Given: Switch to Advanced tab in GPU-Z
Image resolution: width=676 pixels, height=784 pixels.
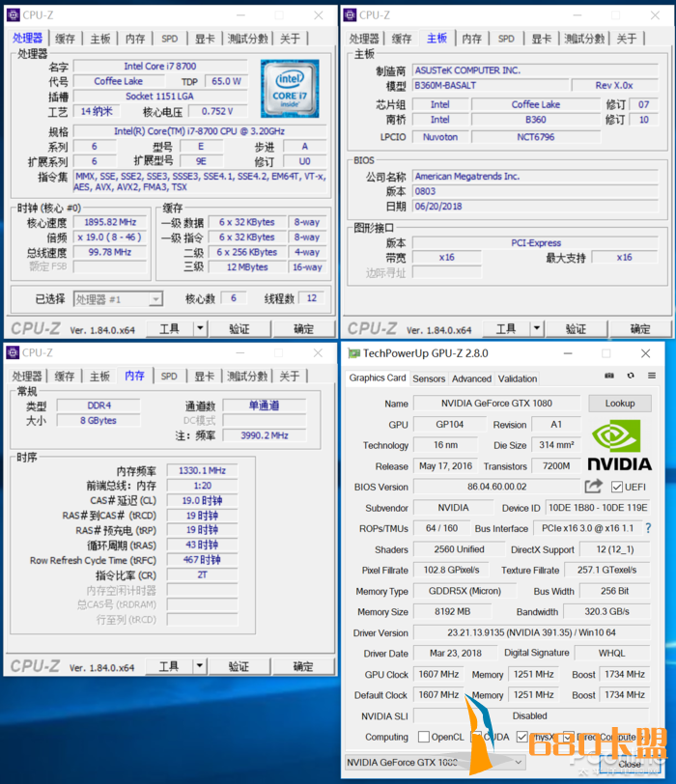Looking at the screenshot, I should click(x=471, y=378).
